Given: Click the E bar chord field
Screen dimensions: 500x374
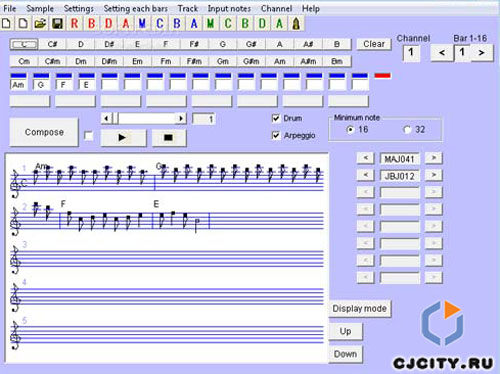Looking at the screenshot, I should pos(87,85).
